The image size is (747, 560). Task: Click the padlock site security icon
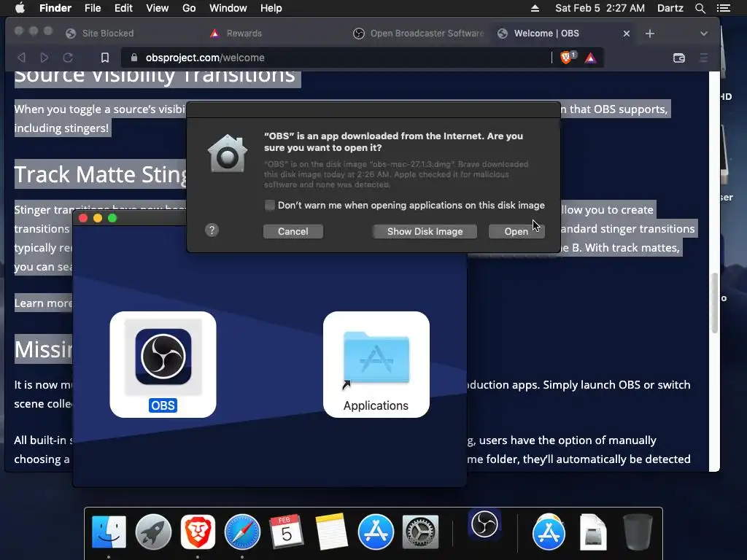pos(134,58)
